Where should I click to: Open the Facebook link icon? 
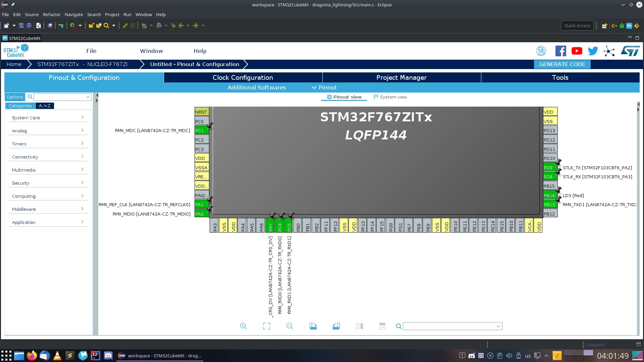(561, 51)
